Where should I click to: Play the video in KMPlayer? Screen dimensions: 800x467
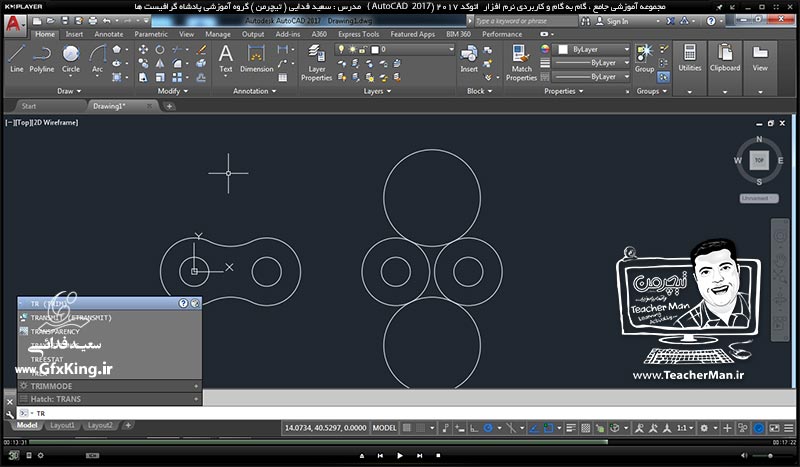399,455
